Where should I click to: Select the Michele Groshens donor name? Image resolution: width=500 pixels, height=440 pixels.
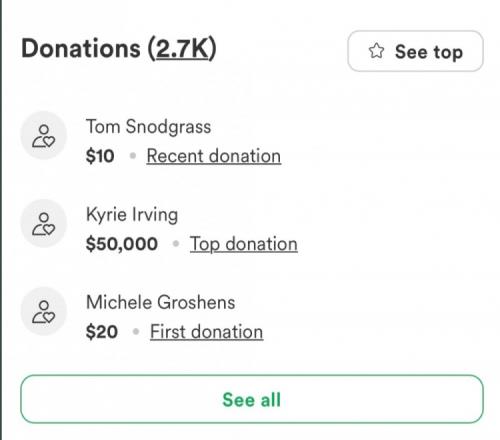coord(161,302)
